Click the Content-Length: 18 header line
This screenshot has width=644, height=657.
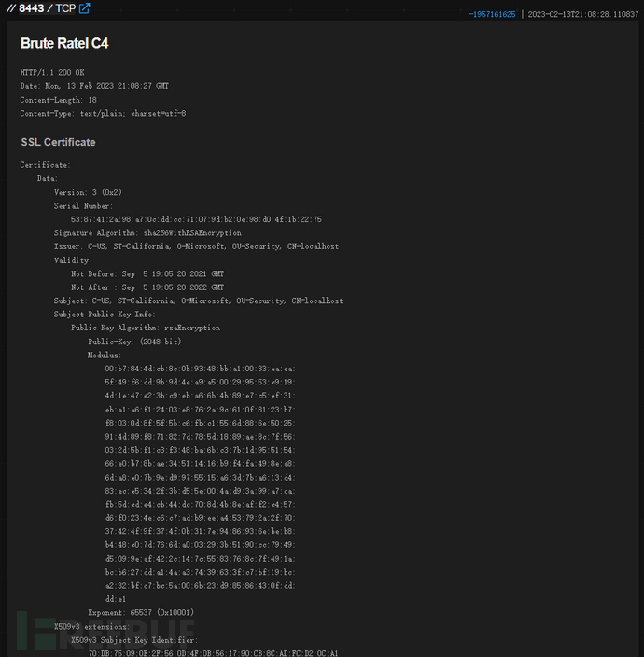click(x=58, y=99)
